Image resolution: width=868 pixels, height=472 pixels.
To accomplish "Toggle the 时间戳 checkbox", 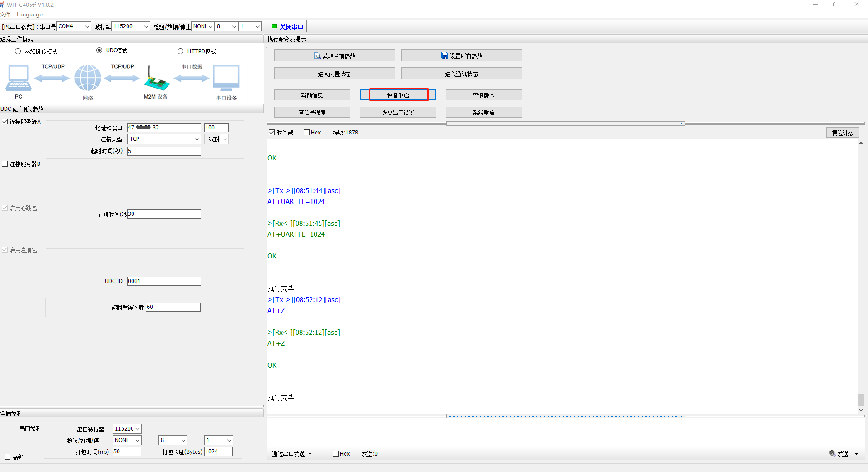I will 272,133.
